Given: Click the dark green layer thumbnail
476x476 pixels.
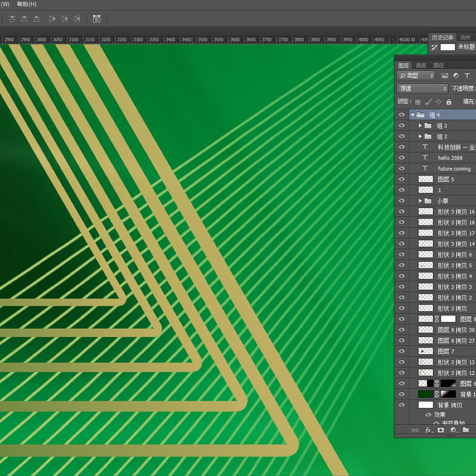Looking at the screenshot, I should click(x=426, y=394).
